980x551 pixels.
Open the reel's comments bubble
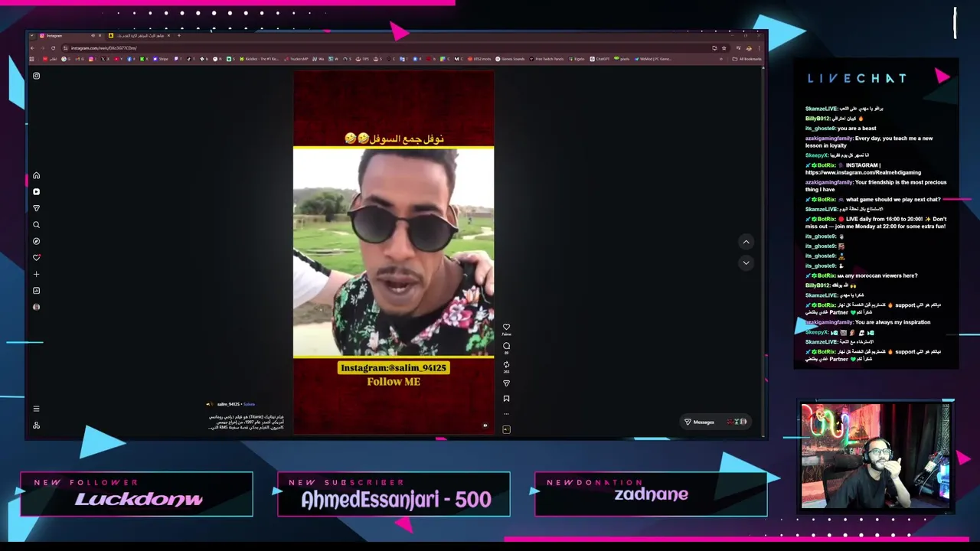coord(506,346)
